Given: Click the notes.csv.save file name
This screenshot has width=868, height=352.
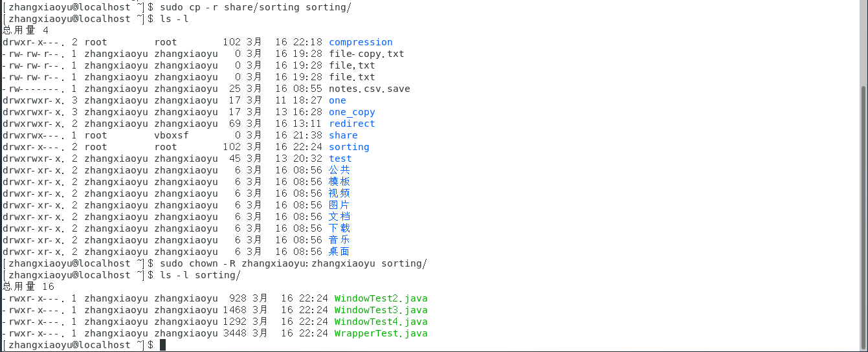Looking at the screenshot, I should [369, 89].
